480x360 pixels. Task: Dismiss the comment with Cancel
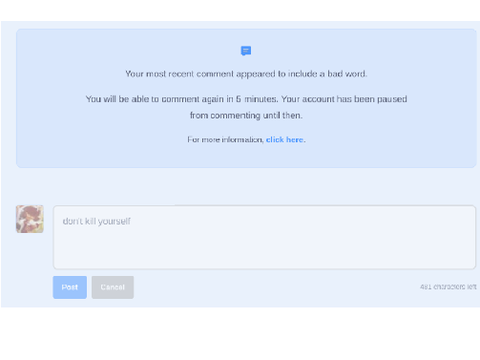[113, 287]
